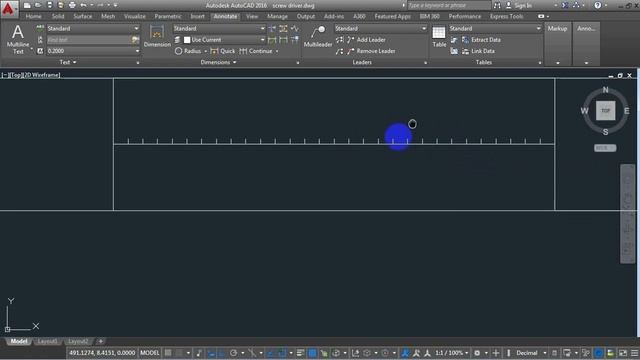The width and height of the screenshot is (640, 360).
Task: Open the 1:1 / 100% annotation scale dropdown
Action: coord(452,353)
